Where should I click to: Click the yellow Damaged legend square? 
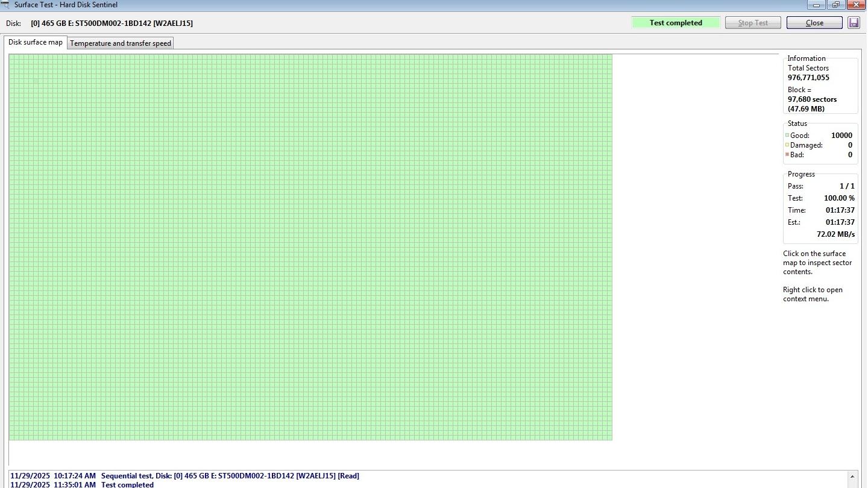tap(787, 145)
